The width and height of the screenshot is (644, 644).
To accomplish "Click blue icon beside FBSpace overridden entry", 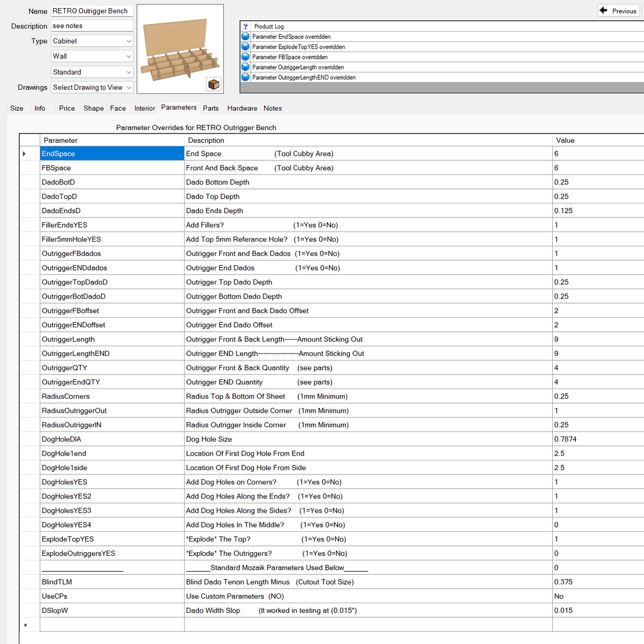I will coord(245,57).
